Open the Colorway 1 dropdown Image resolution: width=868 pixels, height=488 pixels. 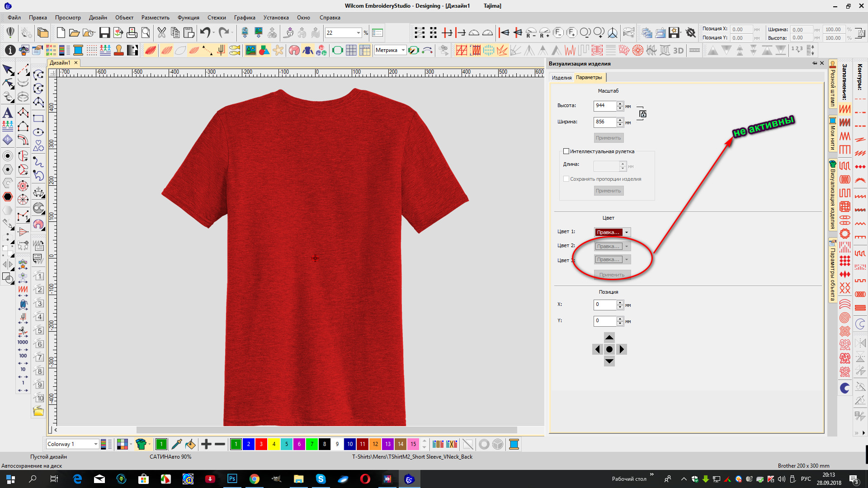tap(95, 444)
